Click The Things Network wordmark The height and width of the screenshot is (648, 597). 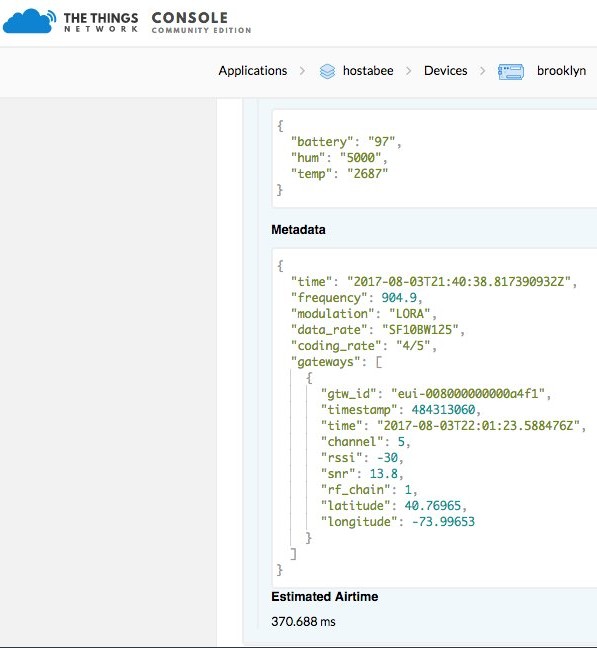[x=101, y=22]
